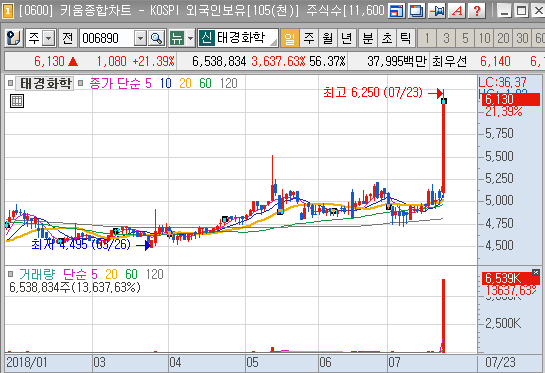The height and width of the screenshot is (373, 545).
Task: Click the 최고 6,250 (07/23) annotation
Action: [x=373, y=92]
